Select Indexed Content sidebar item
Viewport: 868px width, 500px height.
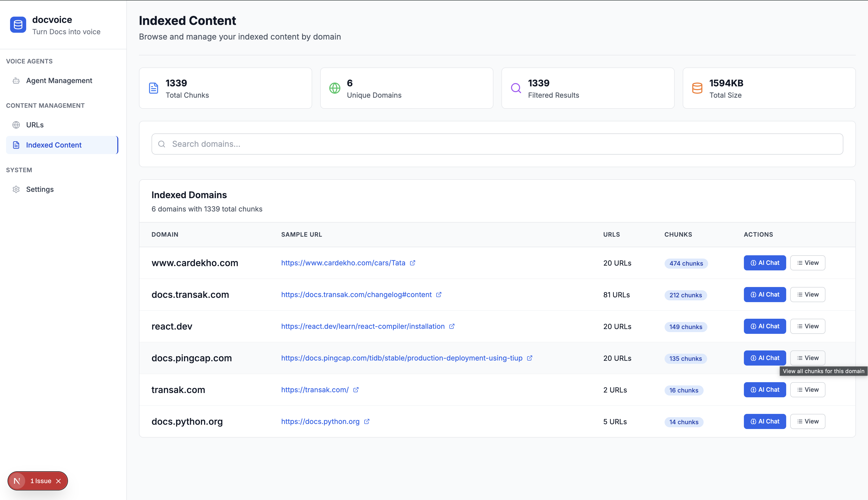click(x=54, y=145)
